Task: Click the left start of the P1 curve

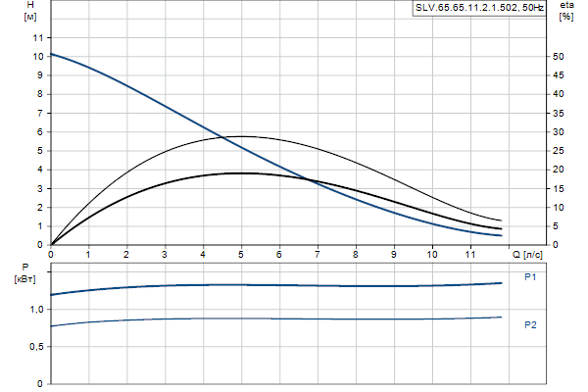Action: [52, 294]
